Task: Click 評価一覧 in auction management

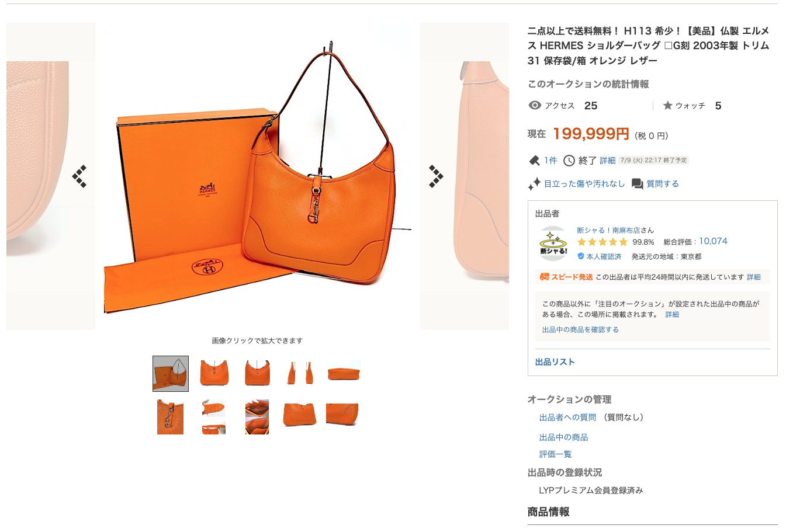Action: pos(555,454)
